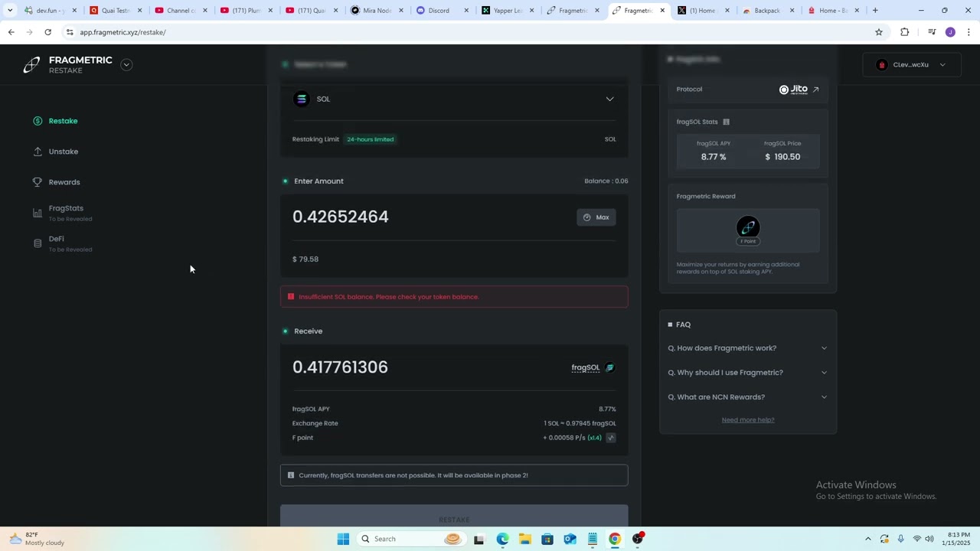
Task: Close the active Fragmetric browser tab
Action: coord(662,11)
